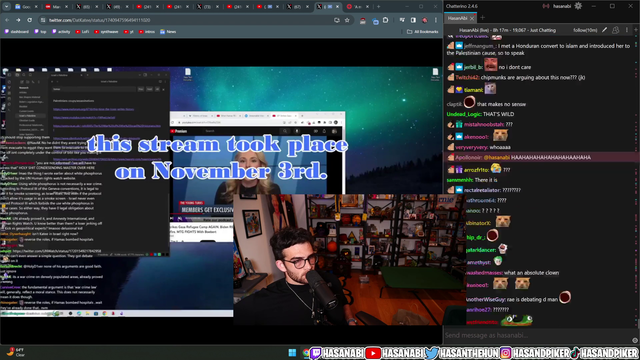The height and width of the screenshot is (360, 640).
Task: Open Chrome tab search chevron
Action: 7,7
